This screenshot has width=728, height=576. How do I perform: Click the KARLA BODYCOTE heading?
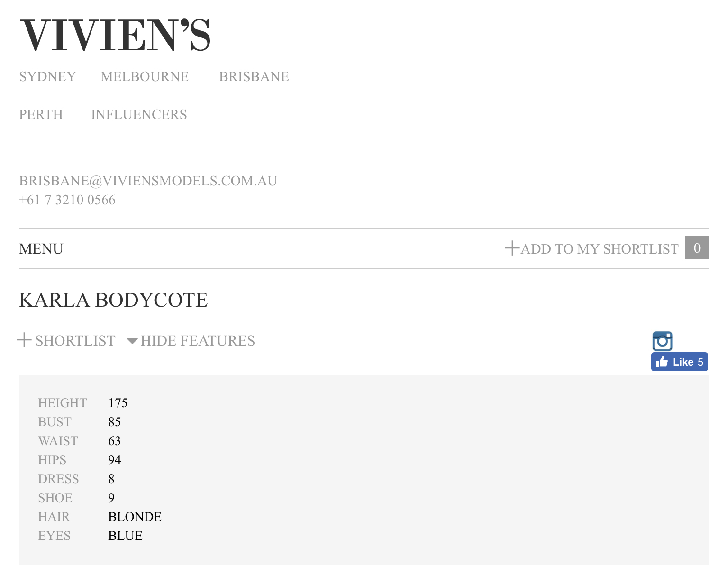click(113, 300)
